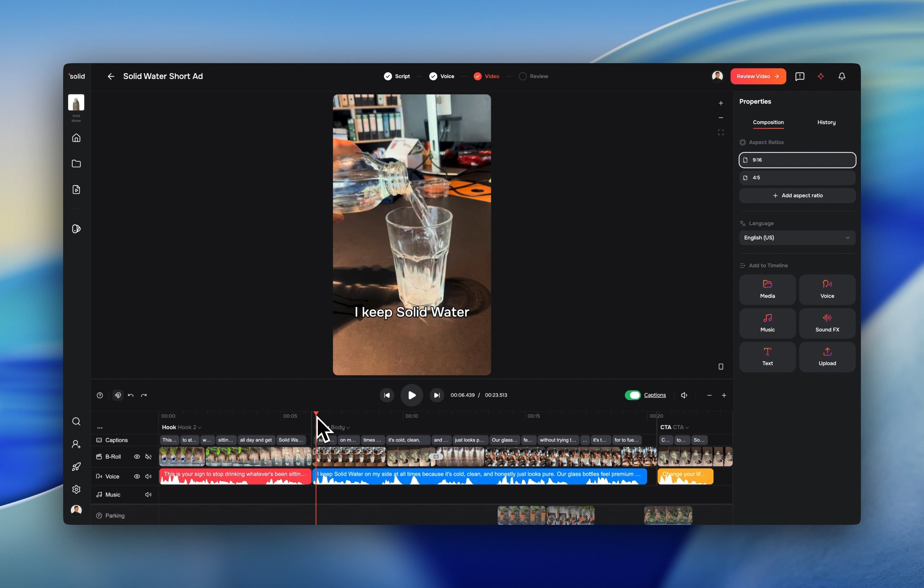
Task: Click the help question mark icon
Action: (100, 395)
